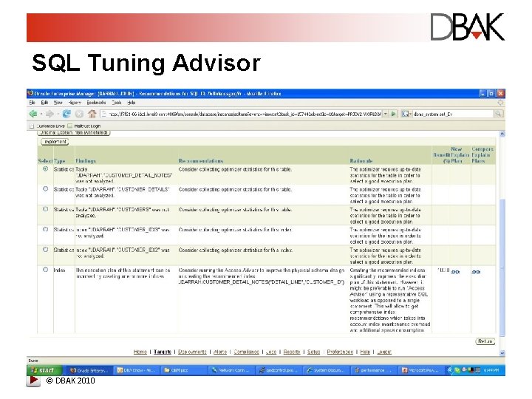532x399 pixels.
Task: Open the Tools menu
Action: click(x=117, y=103)
